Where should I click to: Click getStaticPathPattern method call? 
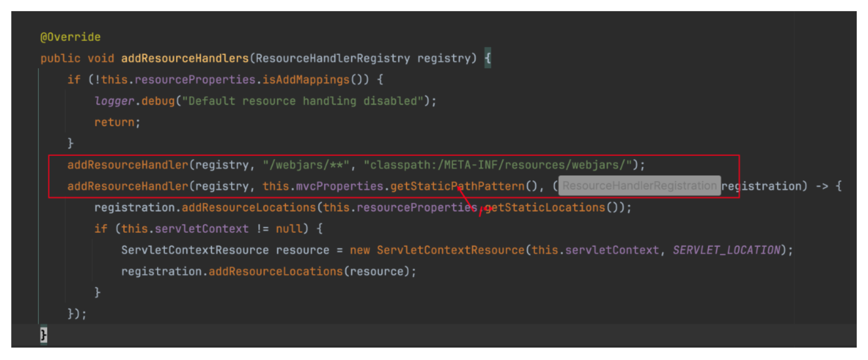click(x=457, y=186)
